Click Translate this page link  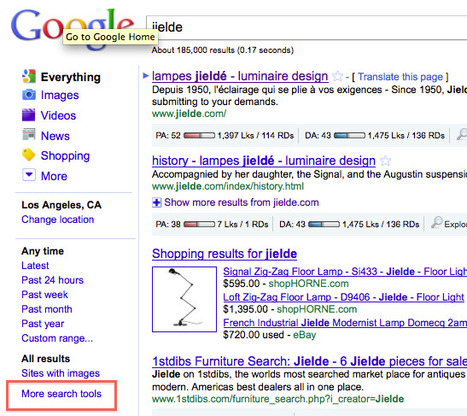pyautogui.click(x=400, y=77)
